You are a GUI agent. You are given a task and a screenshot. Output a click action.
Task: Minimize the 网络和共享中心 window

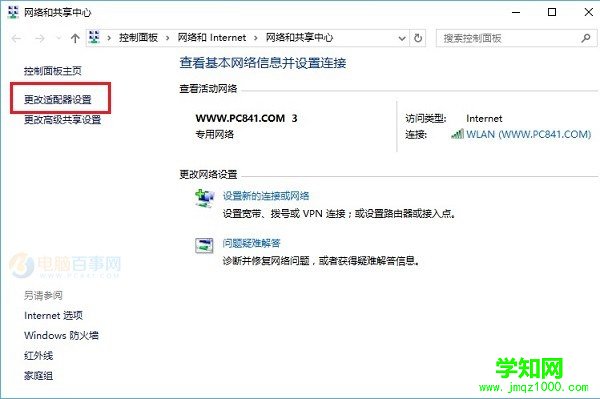[516, 12]
